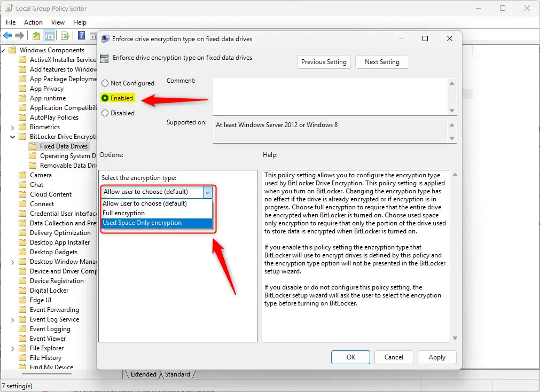Click the Up One Level folder icon
This screenshot has height=392, width=540.
(36, 35)
